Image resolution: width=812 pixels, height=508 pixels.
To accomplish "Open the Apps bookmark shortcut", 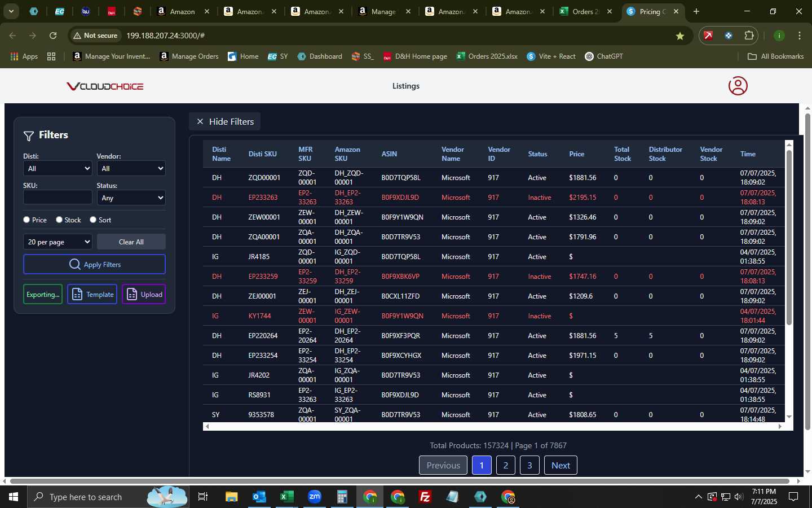I will click(24, 56).
